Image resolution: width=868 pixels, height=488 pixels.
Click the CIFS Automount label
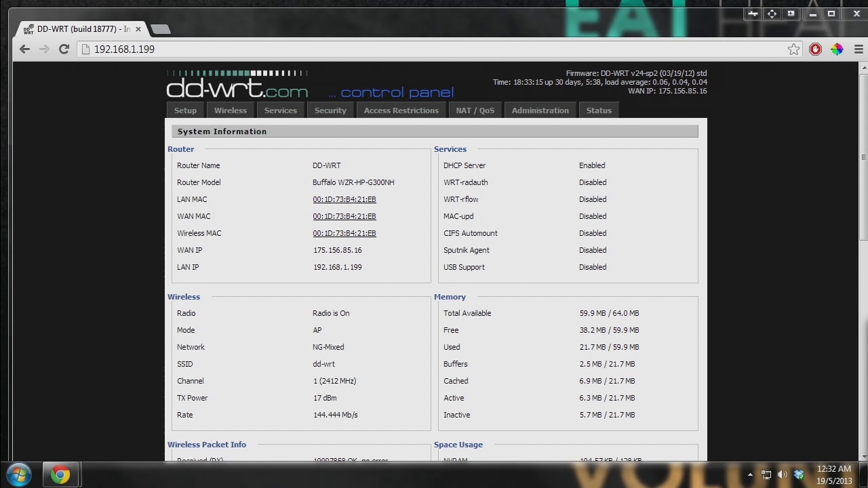(471, 233)
